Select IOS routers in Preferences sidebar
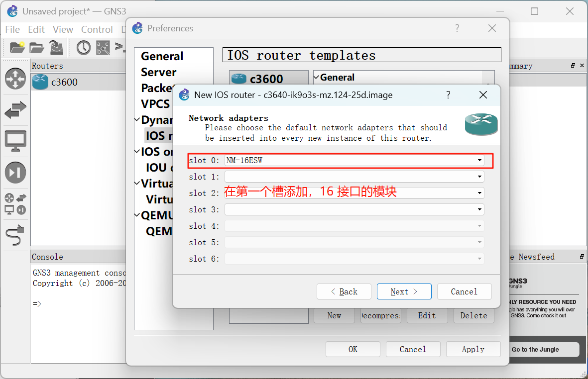Image resolution: width=588 pixels, height=379 pixels. [159, 136]
